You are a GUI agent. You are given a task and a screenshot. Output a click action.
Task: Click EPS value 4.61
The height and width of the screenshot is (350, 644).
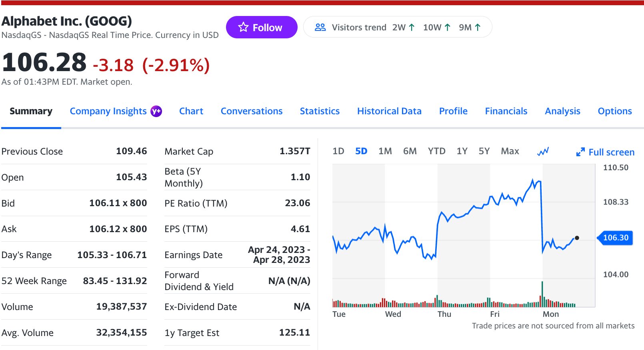tap(300, 229)
